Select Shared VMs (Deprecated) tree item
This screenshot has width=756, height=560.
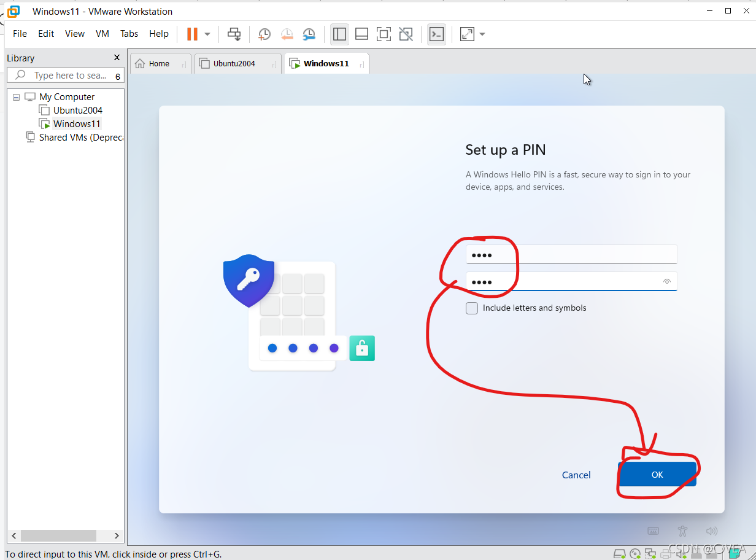tap(81, 138)
